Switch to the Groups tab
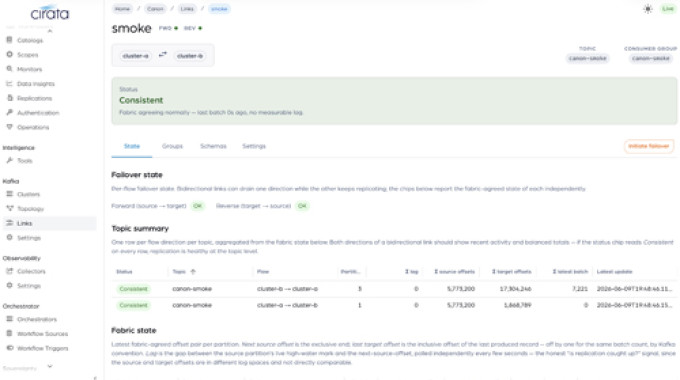Screen dimensions: 680x380 [x=172, y=146]
